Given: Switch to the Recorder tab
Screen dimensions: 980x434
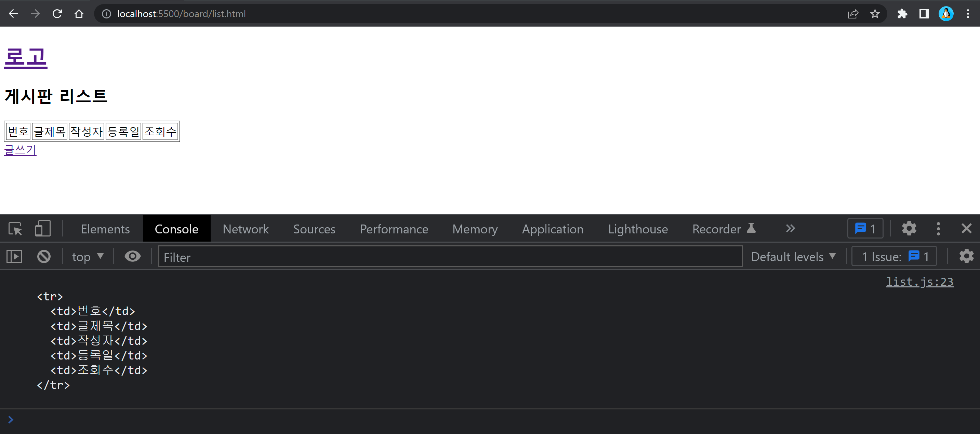Looking at the screenshot, I should 724,229.
